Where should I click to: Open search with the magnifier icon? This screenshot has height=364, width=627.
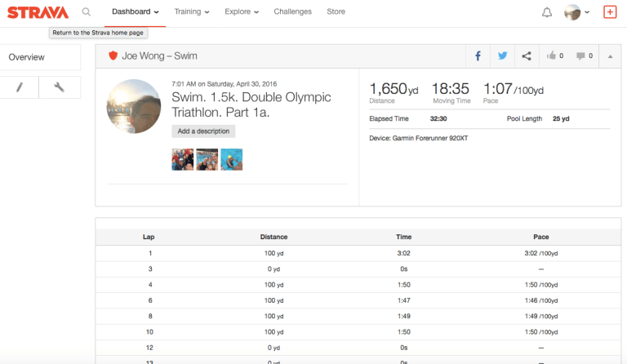[87, 12]
